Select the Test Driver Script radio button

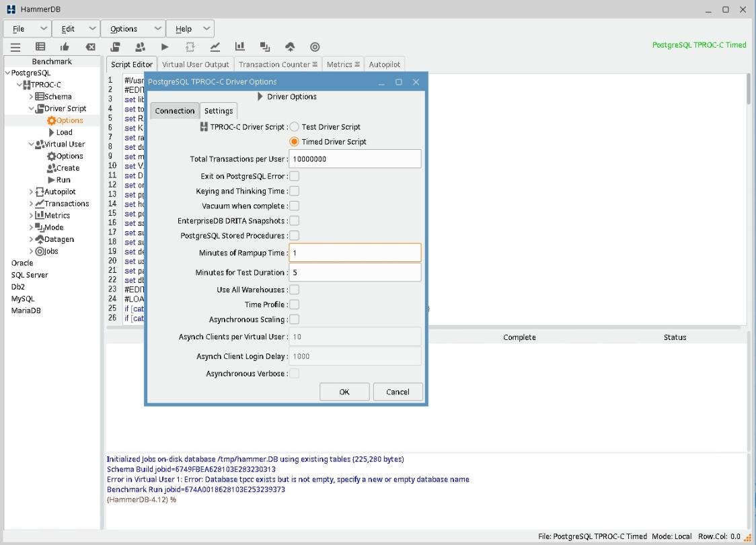coord(295,127)
